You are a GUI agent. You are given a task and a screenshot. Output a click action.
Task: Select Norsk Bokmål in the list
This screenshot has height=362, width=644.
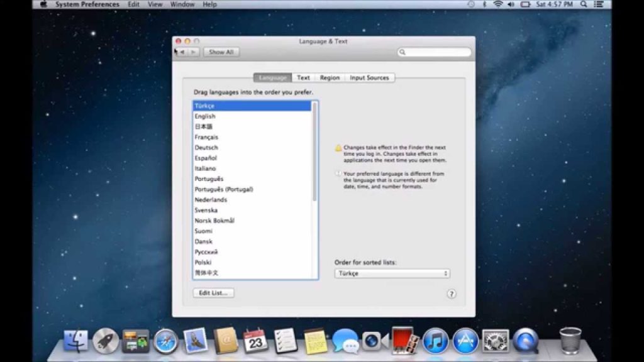(x=252, y=221)
